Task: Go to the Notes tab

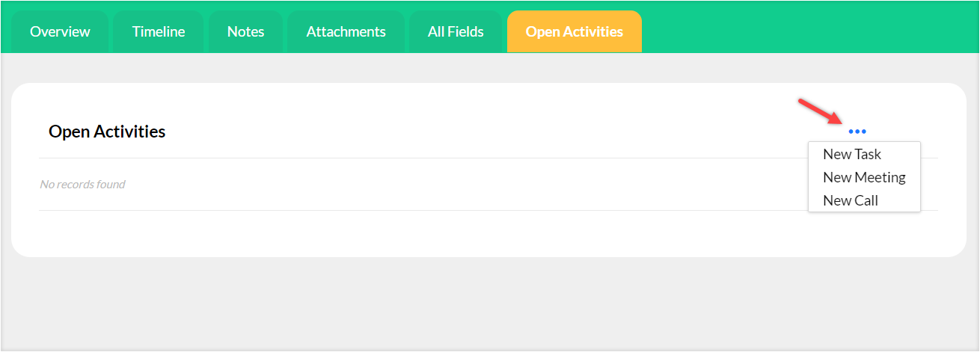Action: (245, 32)
